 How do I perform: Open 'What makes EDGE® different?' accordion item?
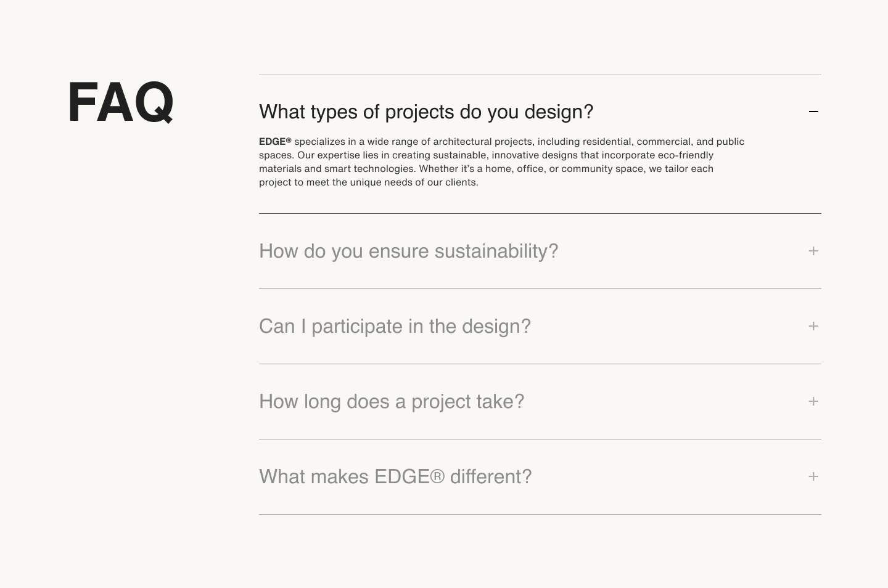(395, 476)
